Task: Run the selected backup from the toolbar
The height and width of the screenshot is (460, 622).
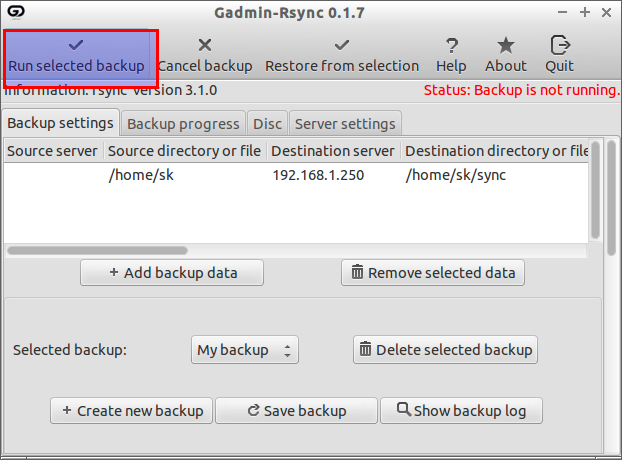Action: pos(76,56)
